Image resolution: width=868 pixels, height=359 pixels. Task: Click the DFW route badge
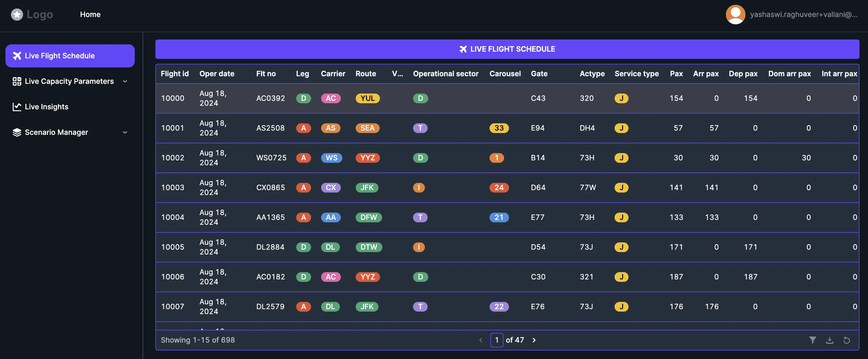369,217
